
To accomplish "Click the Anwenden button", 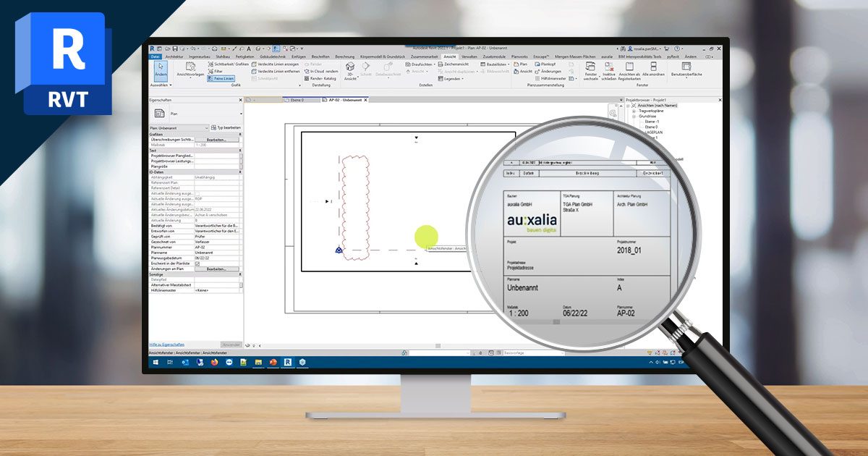I will pos(231,345).
